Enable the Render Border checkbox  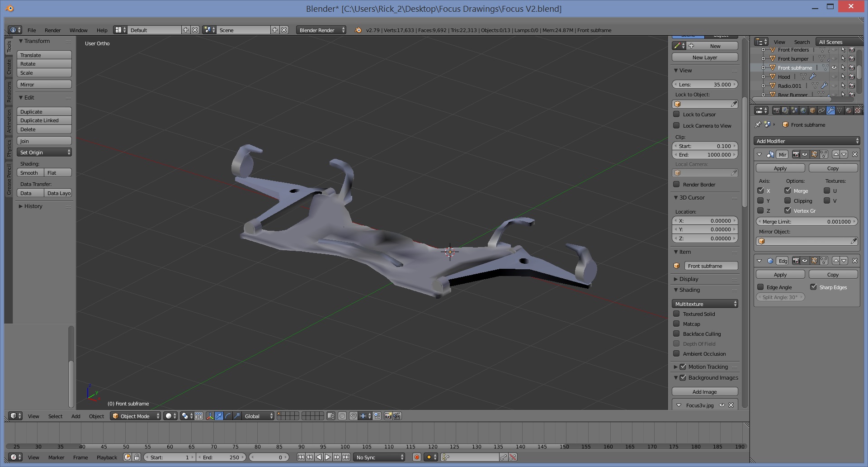click(x=676, y=184)
